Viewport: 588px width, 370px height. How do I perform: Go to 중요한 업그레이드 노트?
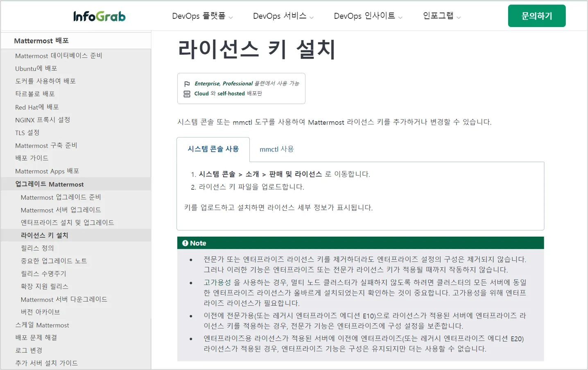tap(54, 261)
